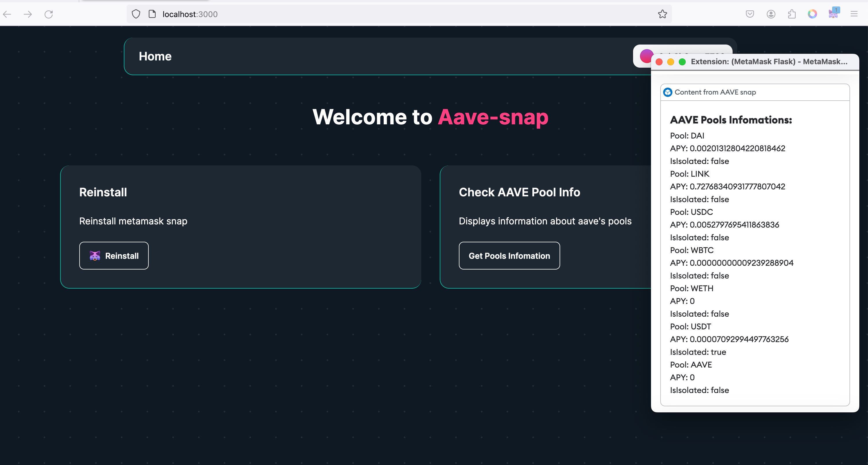Go forward with browser forward arrow
The image size is (868, 465).
28,14
